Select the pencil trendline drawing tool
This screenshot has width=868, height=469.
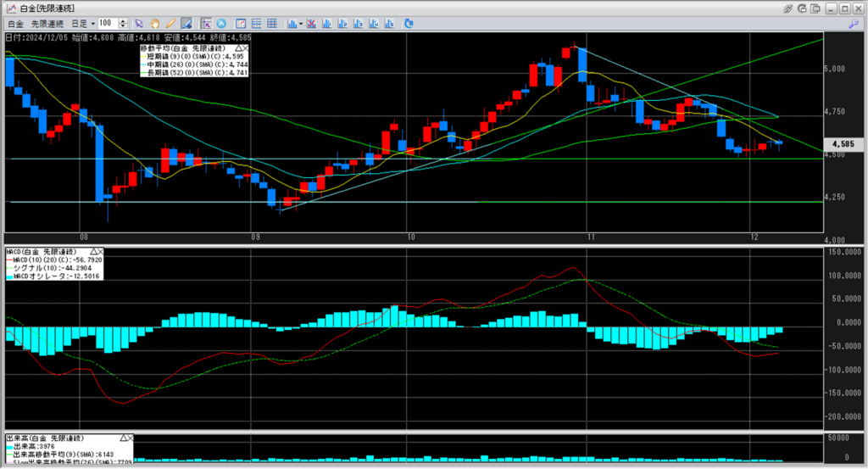[170, 23]
